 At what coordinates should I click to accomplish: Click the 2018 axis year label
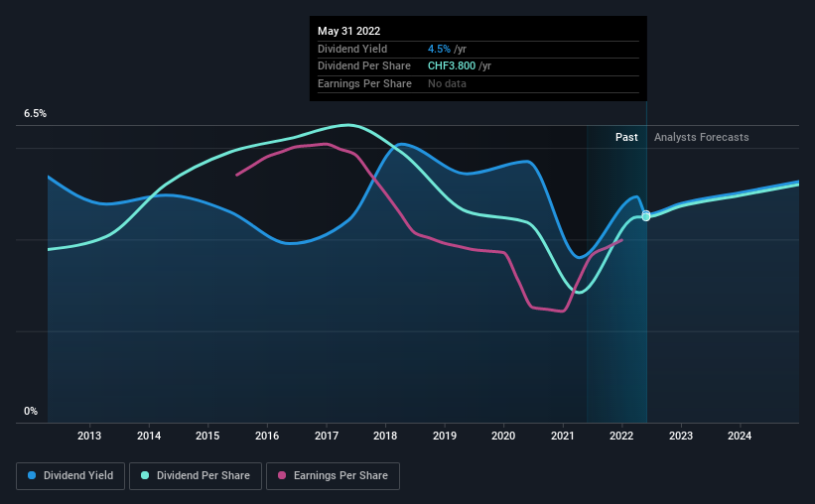click(x=385, y=436)
